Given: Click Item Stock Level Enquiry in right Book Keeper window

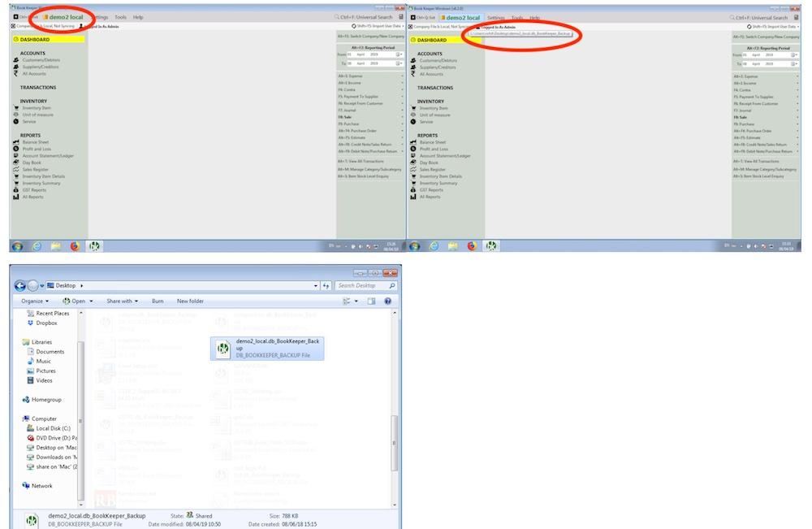Looking at the screenshot, I should pyautogui.click(x=758, y=176).
